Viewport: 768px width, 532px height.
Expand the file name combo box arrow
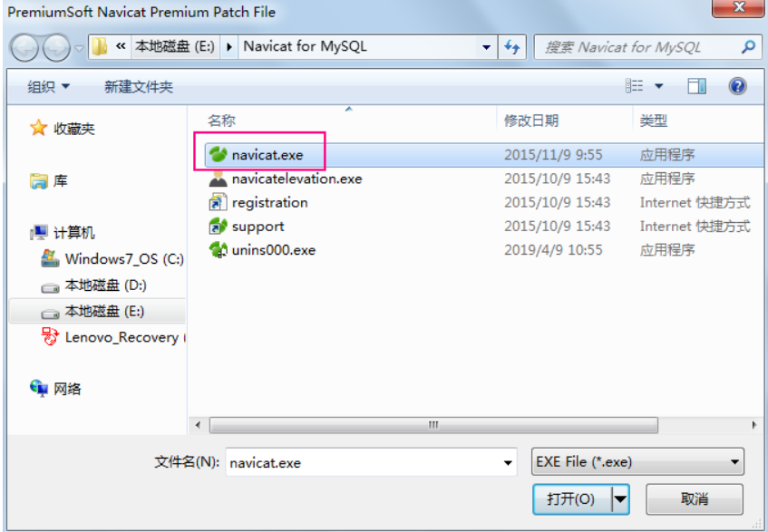pos(508,462)
